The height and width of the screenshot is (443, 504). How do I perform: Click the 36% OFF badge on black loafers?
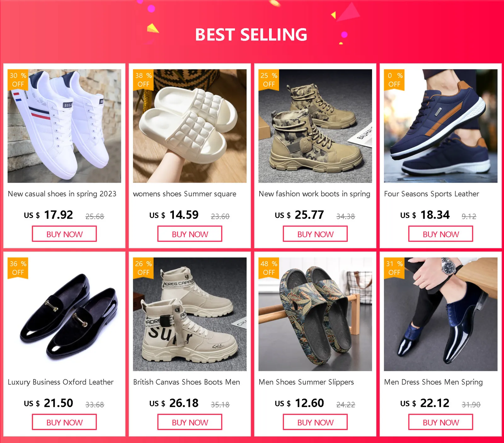(18, 268)
